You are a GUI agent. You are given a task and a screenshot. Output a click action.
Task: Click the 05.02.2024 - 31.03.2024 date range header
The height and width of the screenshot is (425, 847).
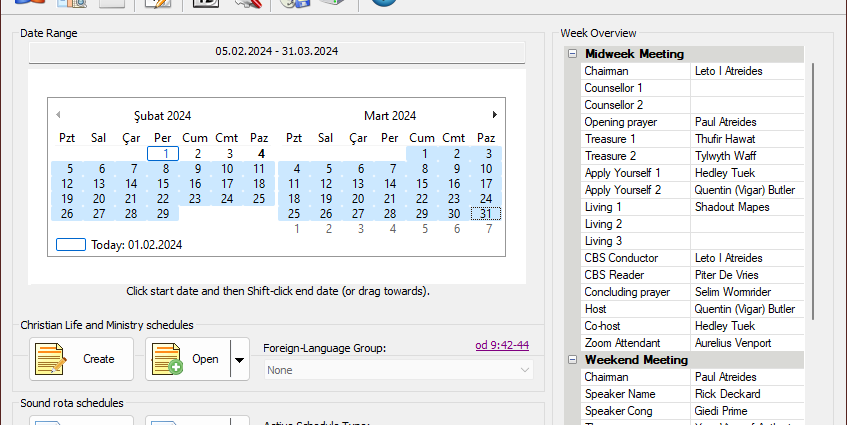[277, 52]
